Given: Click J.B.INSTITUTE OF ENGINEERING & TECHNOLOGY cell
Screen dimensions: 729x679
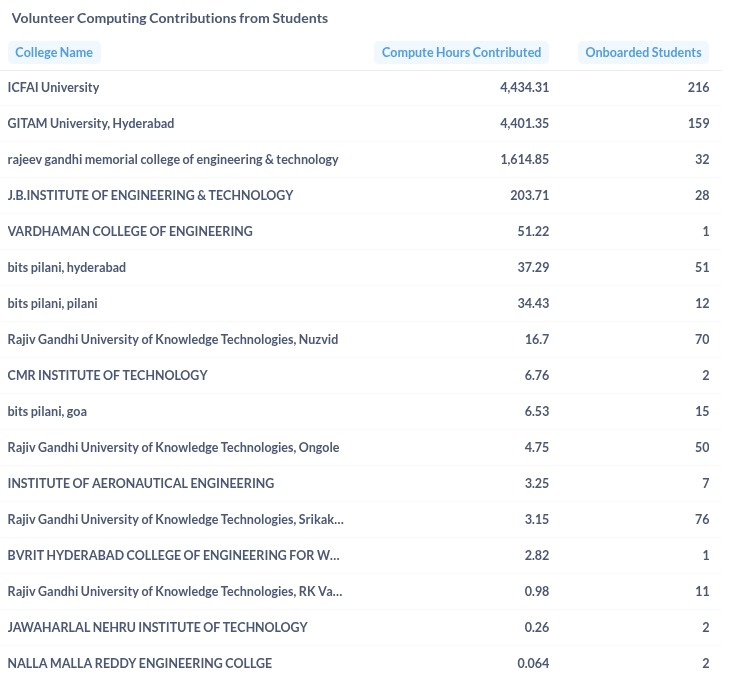Looking at the screenshot, I should coord(151,195).
